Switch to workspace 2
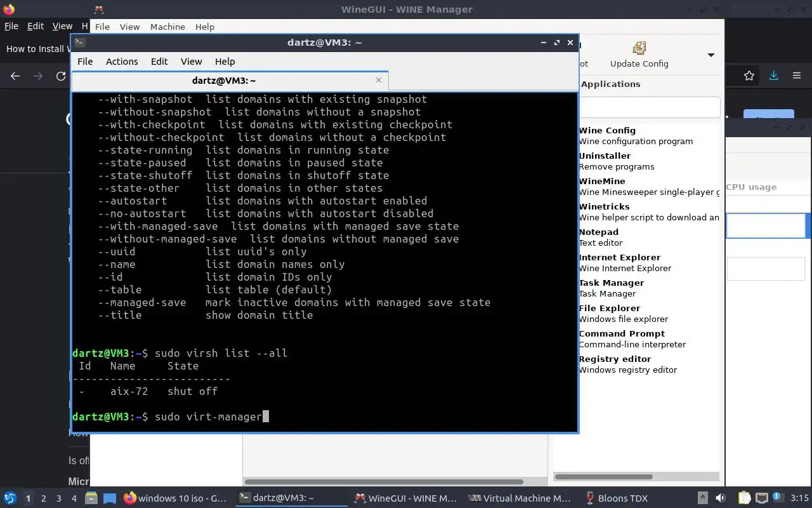Screen dimensions: 812x508 [43, 498]
